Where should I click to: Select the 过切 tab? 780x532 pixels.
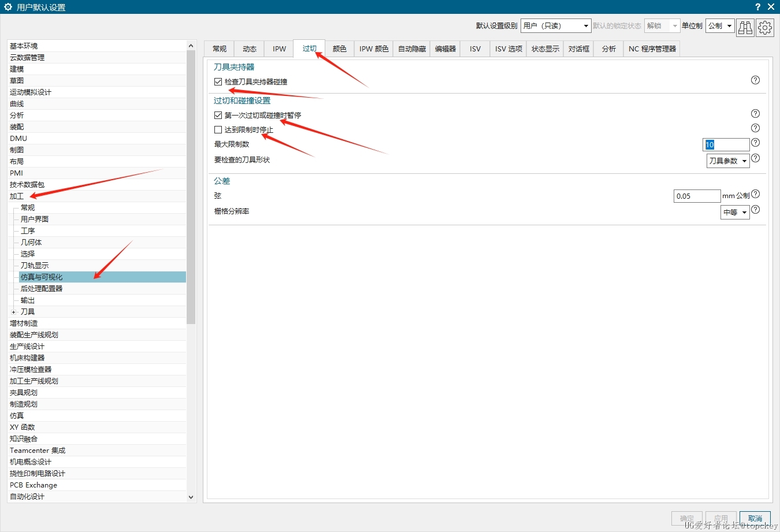tap(309, 49)
